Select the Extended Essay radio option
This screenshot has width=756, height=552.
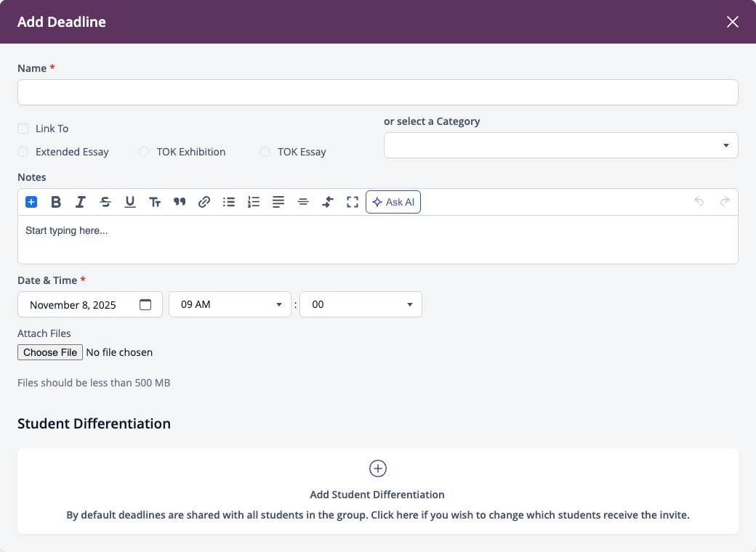coord(23,151)
